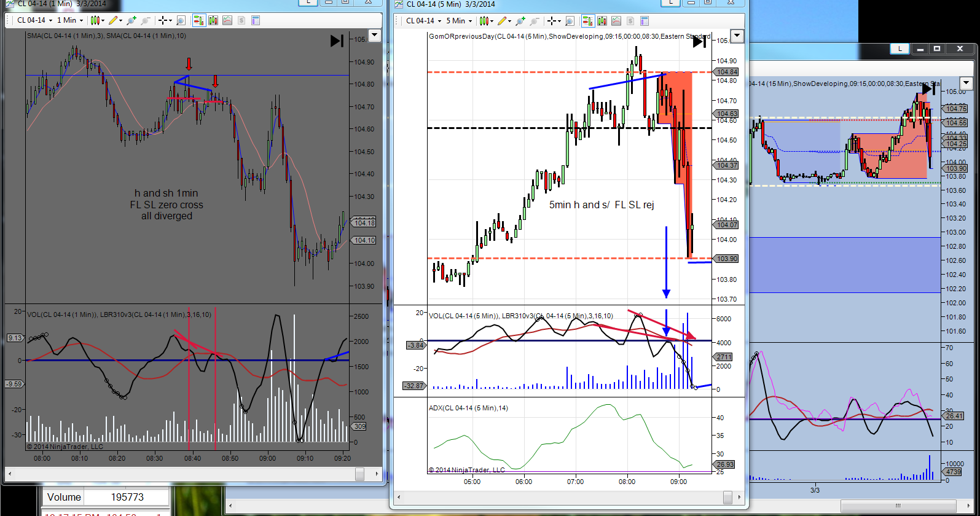Open data series icon in 1 Min chart toolbar

click(213, 20)
